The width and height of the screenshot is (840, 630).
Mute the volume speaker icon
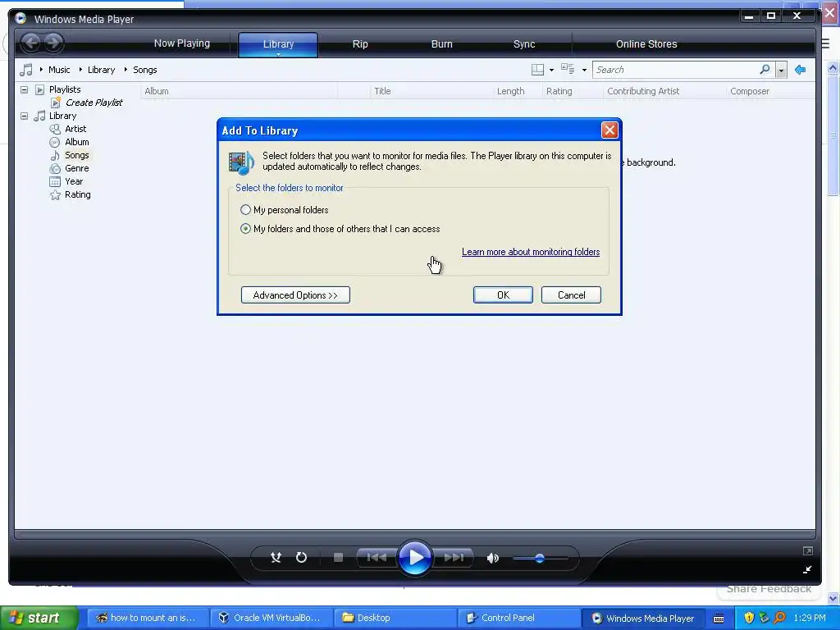click(493, 558)
